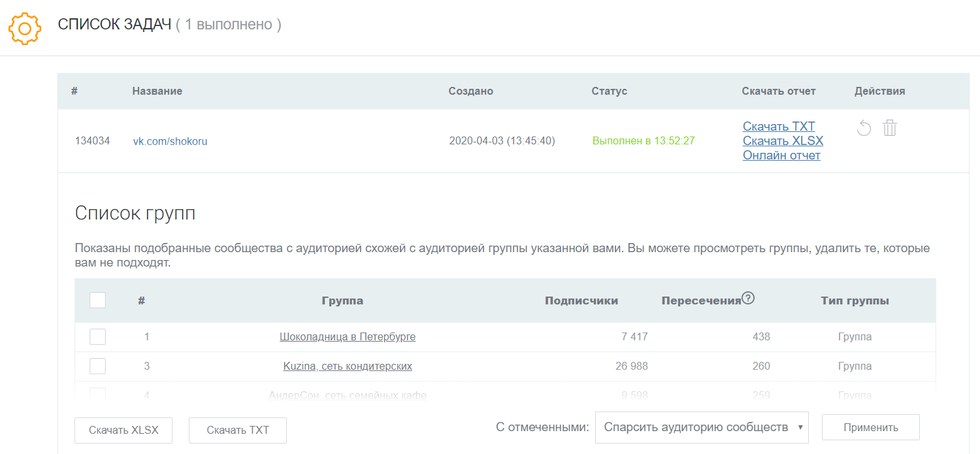Click Группа type in Шоколадница в Петербурге row
The image size is (980, 454).
click(855, 337)
